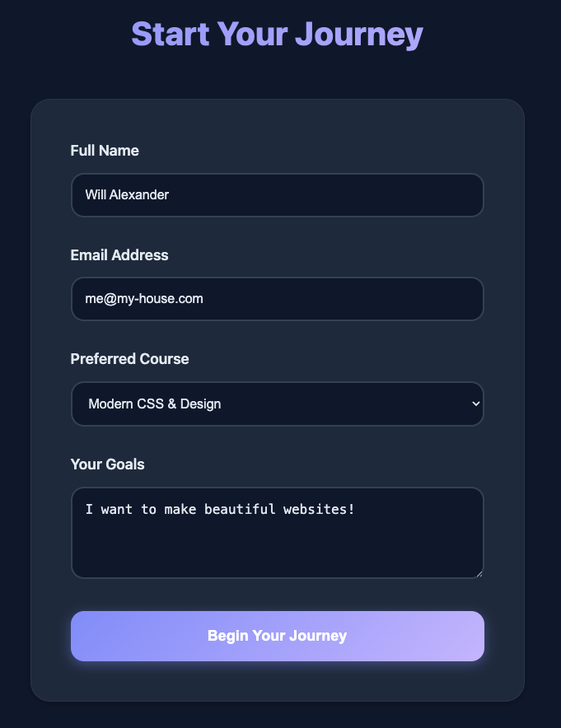Viewport: 561px width, 728px height.
Task: Select the 'Modern CSS & Design' shown option
Action: click(x=155, y=404)
